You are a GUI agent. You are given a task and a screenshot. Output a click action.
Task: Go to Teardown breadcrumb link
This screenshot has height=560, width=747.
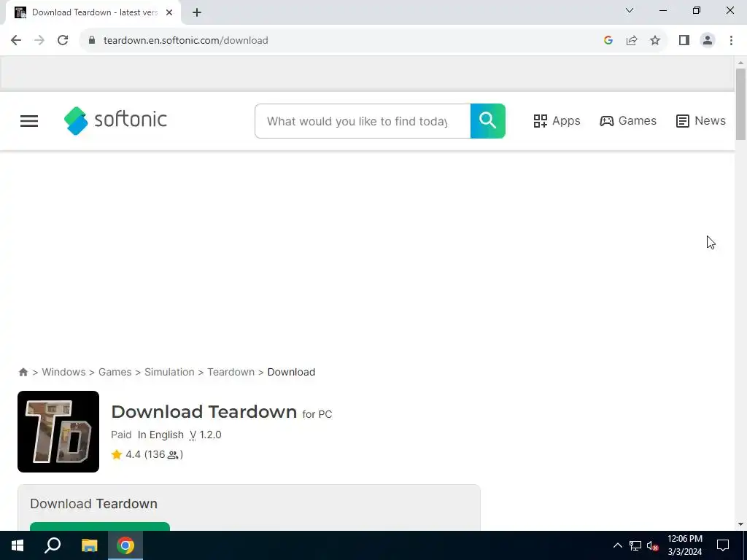click(x=231, y=372)
